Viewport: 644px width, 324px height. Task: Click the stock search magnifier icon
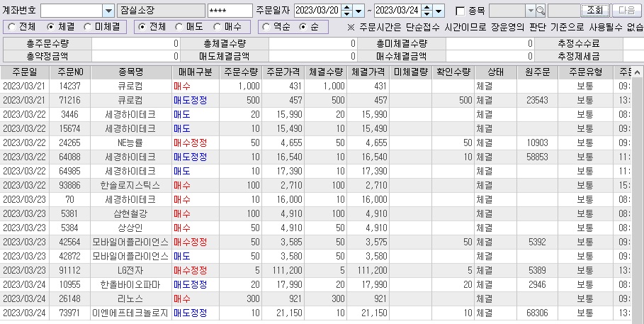pos(541,11)
